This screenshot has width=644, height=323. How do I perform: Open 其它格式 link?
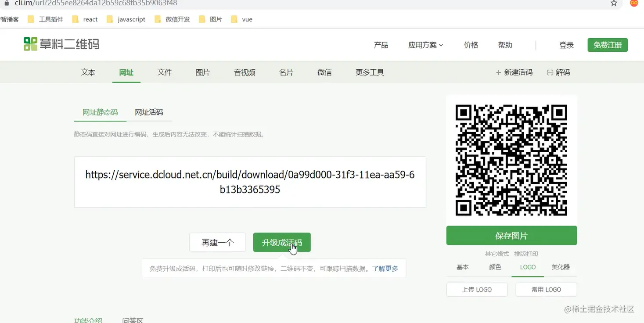[x=497, y=254]
